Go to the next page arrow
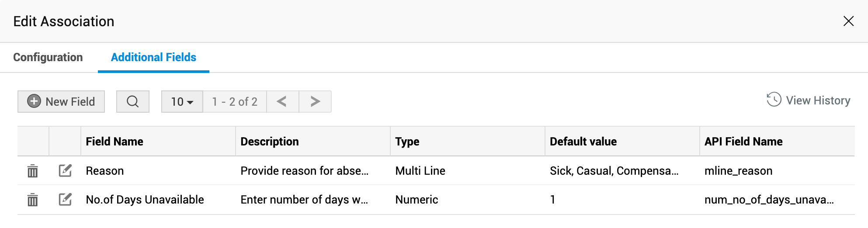The width and height of the screenshot is (868, 228). coord(315,102)
